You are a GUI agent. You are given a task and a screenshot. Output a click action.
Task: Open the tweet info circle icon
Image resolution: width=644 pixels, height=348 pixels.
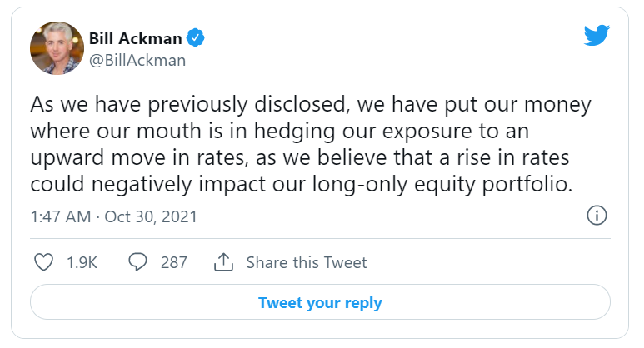[x=597, y=216]
